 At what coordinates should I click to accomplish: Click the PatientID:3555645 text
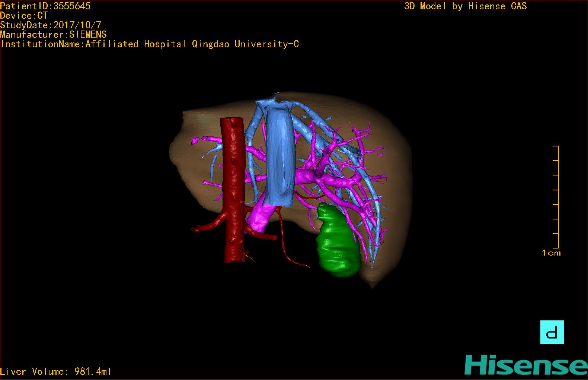(45, 6)
